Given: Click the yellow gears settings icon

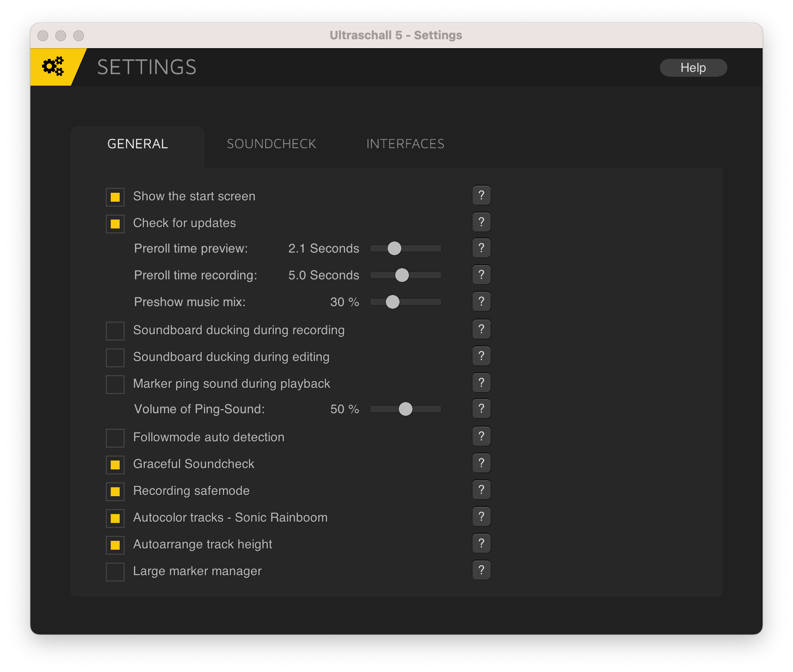Looking at the screenshot, I should click(53, 67).
